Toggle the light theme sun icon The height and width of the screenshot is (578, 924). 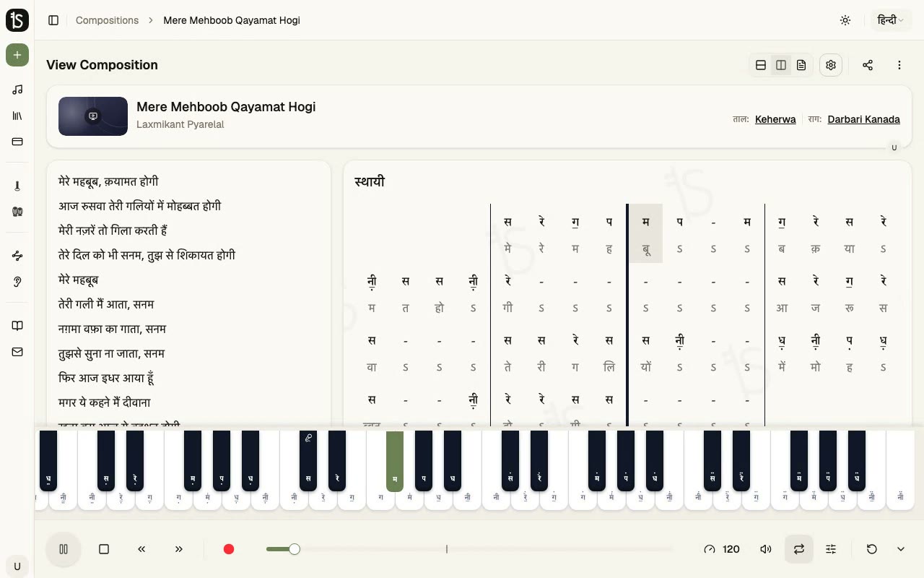[x=845, y=20]
